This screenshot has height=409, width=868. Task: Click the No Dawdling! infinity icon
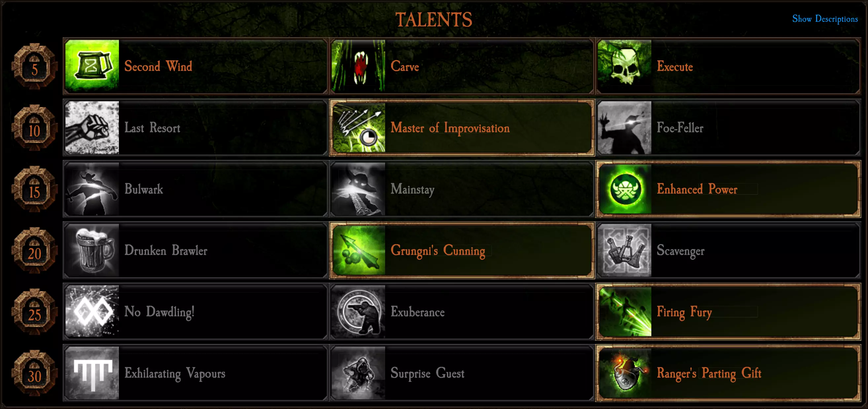(92, 311)
